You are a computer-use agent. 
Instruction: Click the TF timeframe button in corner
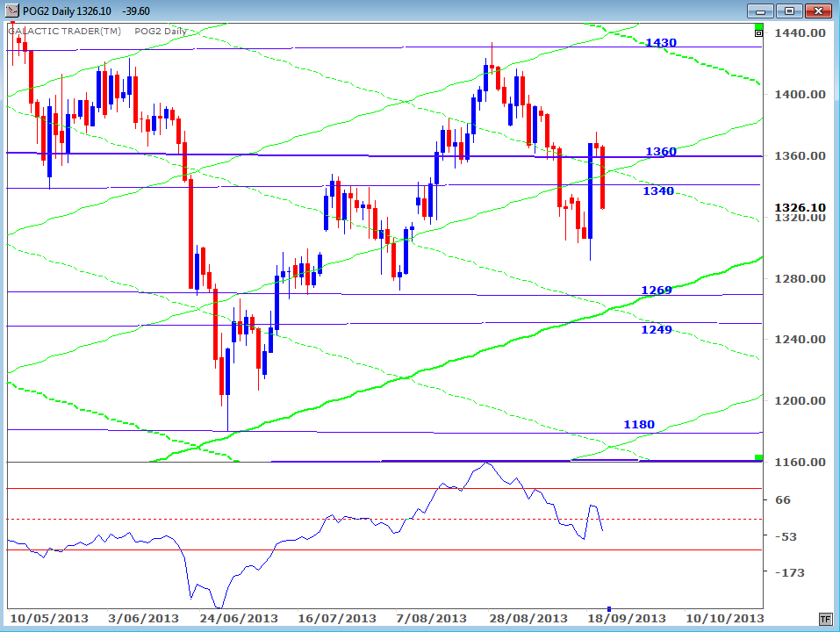pyautogui.click(x=825, y=619)
